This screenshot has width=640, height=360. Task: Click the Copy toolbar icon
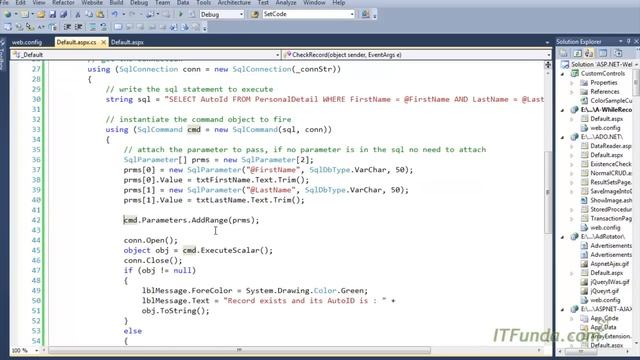point(89,14)
